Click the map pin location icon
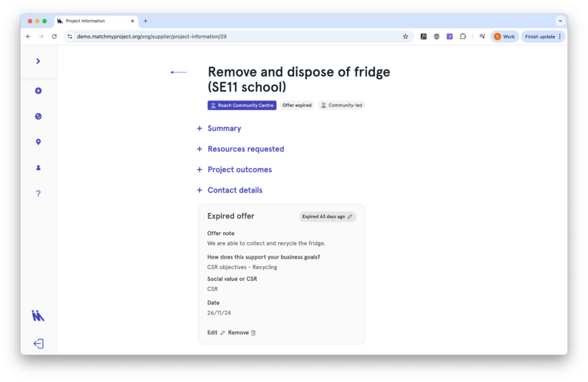Screen dimensions: 588x382 (38, 142)
